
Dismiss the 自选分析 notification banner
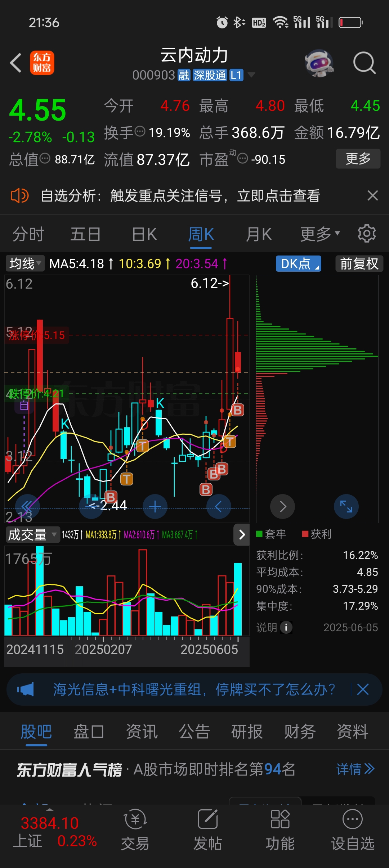coord(372,195)
